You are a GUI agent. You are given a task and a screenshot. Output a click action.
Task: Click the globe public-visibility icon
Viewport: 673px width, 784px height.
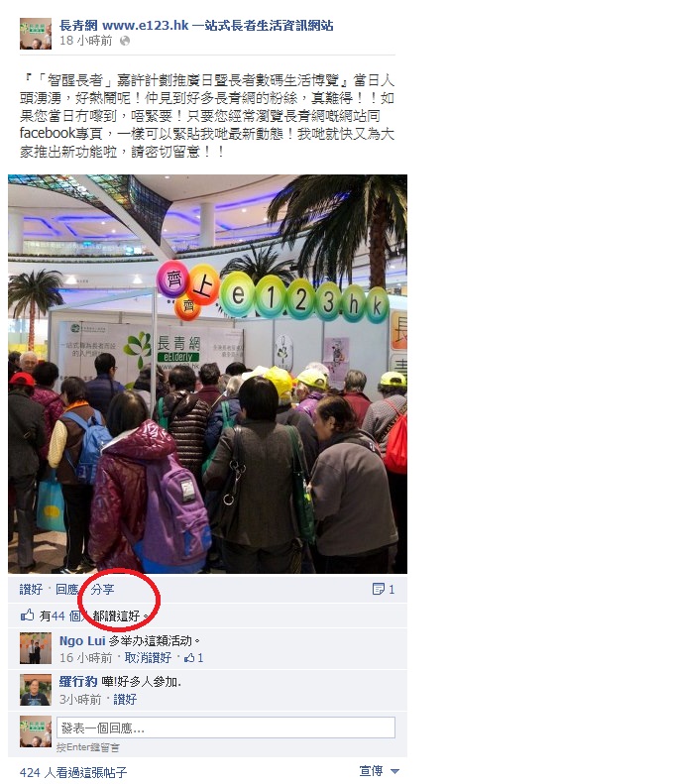click(125, 41)
